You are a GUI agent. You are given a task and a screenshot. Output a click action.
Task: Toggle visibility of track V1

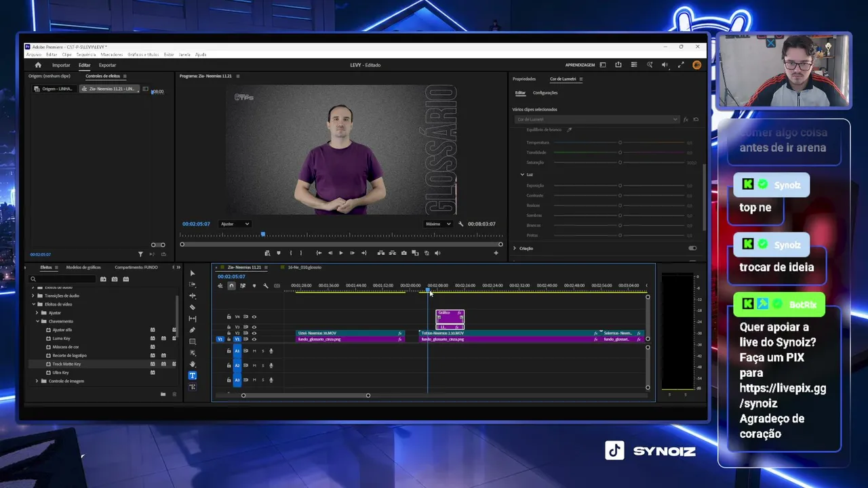click(x=254, y=339)
